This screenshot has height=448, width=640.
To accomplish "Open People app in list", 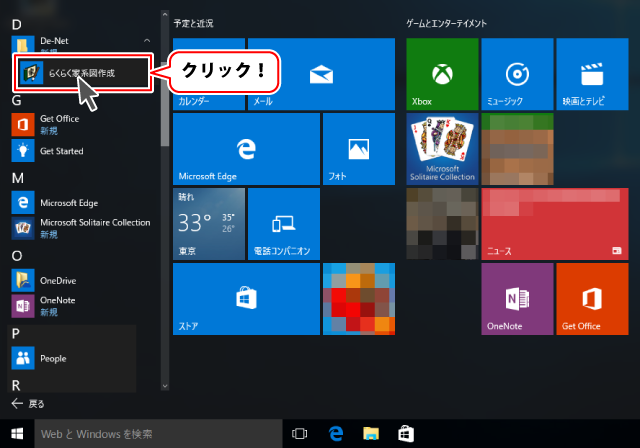I will (73, 358).
